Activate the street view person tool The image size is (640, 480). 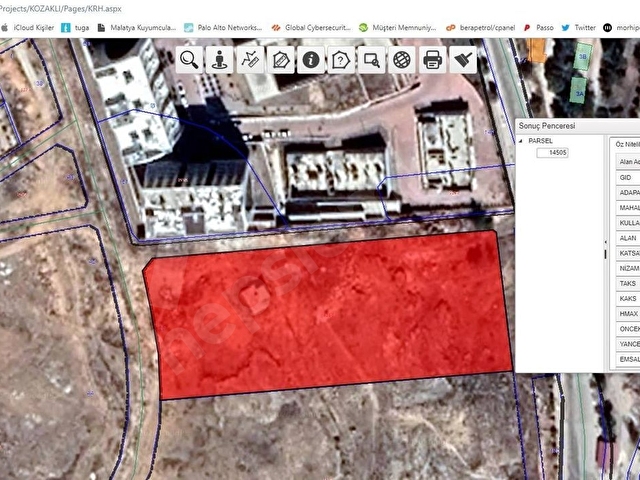coord(220,60)
